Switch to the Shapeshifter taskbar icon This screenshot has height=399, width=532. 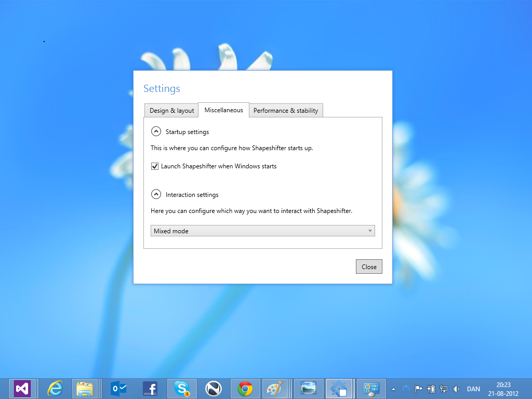click(x=339, y=389)
